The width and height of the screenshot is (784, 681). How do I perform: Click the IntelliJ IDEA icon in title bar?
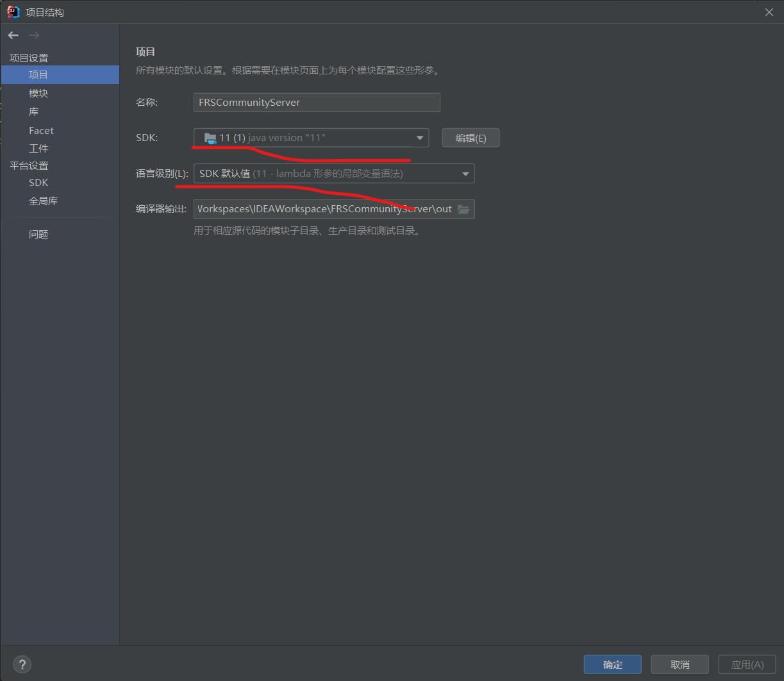click(13, 12)
